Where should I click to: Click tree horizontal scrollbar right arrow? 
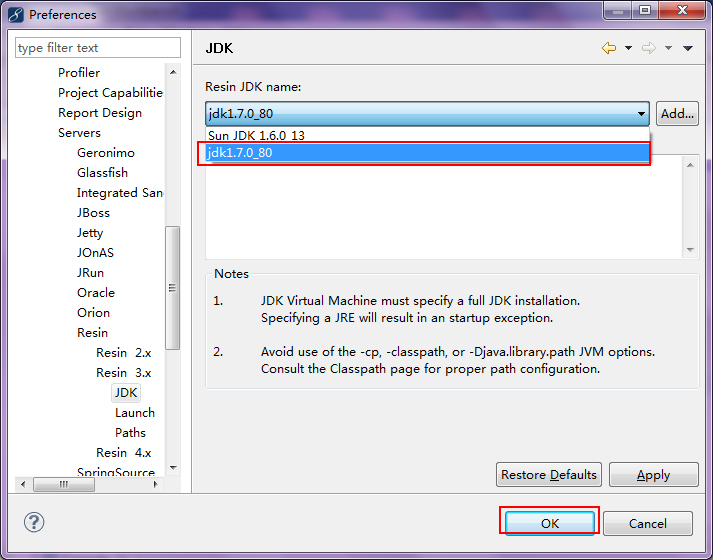156,484
